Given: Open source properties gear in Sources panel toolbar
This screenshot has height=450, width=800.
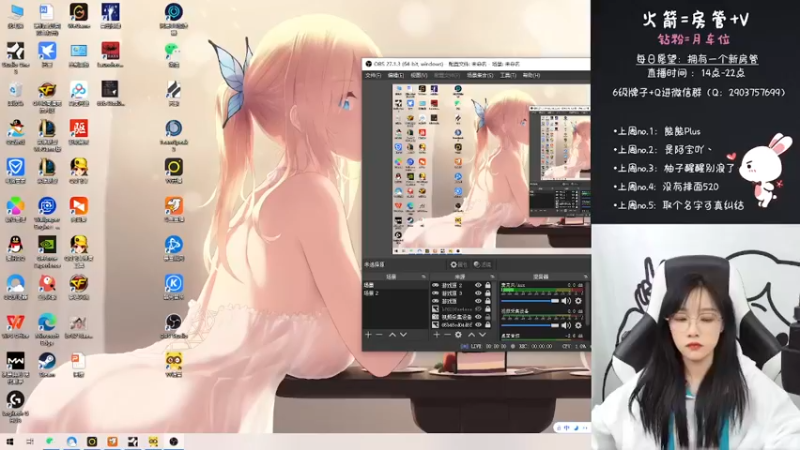Looking at the screenshot, I should [x=458, y=335].
